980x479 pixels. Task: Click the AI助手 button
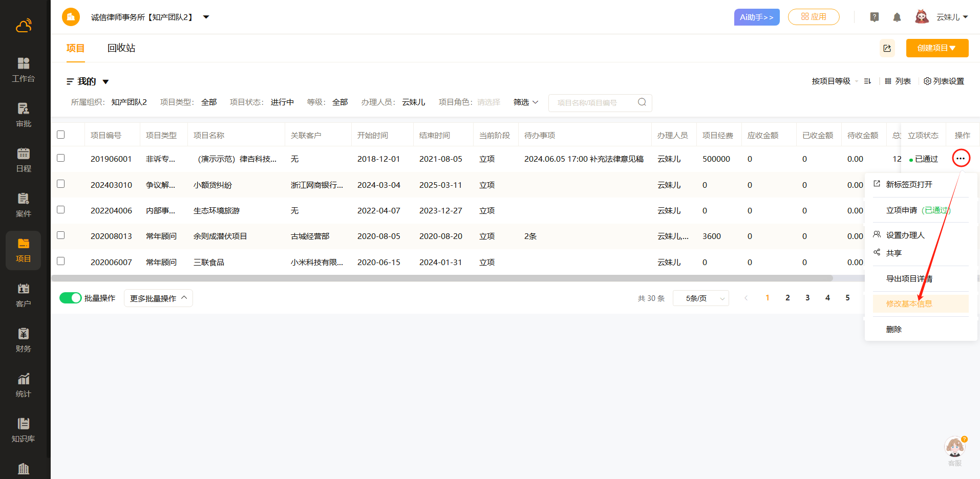point(756,17)
